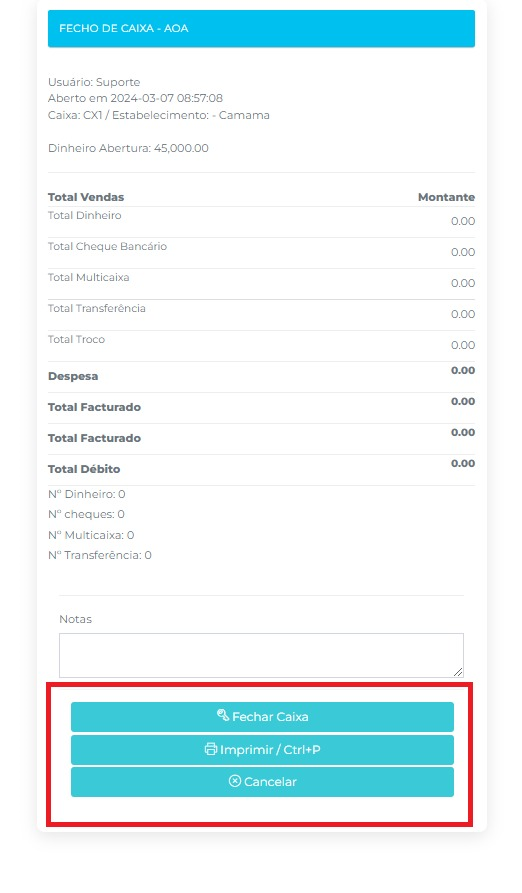The height and width of the screenshot is (893, 522).
Task: Click the Total Débito label
Action: (x=84, y=469)
